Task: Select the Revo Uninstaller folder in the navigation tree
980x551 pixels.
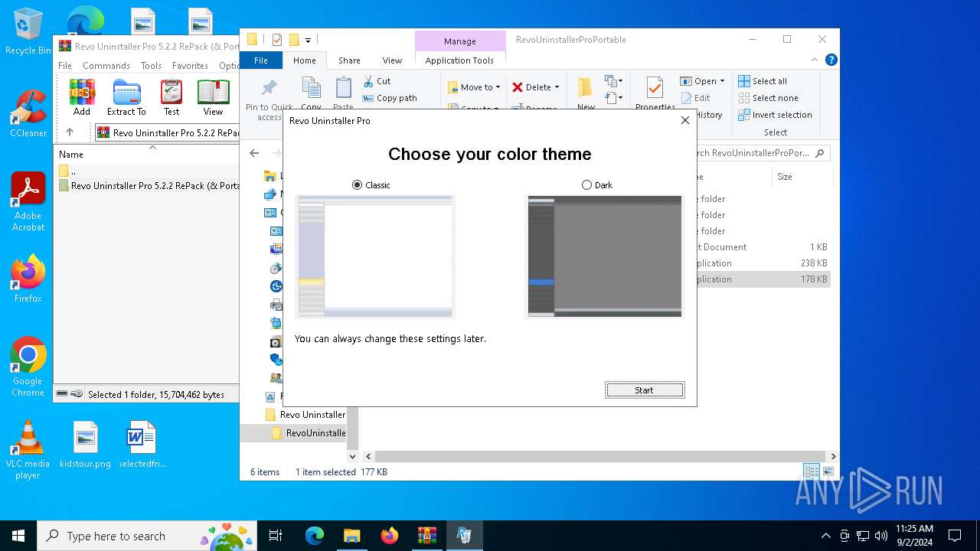Action: tap(305, 415)
